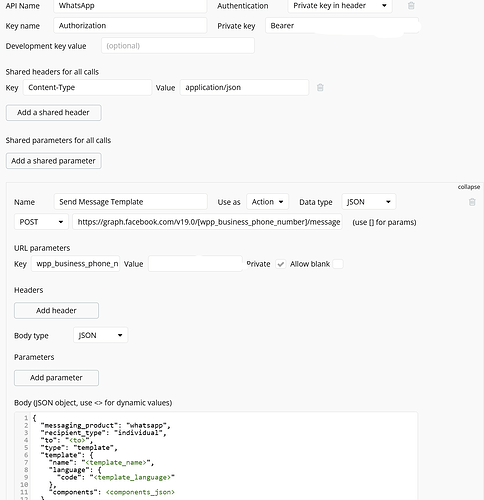This screenshot has height=500, width=484.
Task: Click the URL parameter Value field
Action: [195, 264]
